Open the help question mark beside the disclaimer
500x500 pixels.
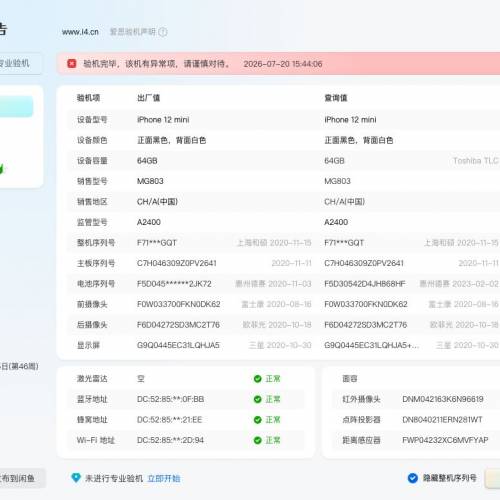(163, 32)
